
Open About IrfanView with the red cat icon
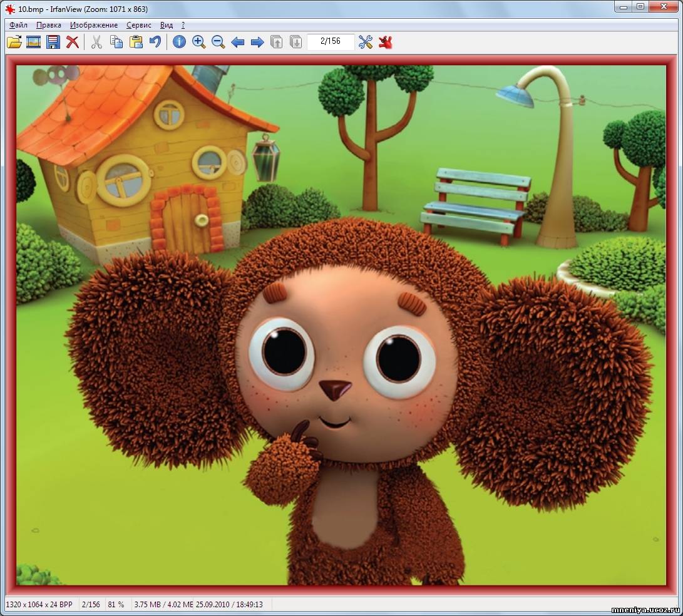[386, 42]
